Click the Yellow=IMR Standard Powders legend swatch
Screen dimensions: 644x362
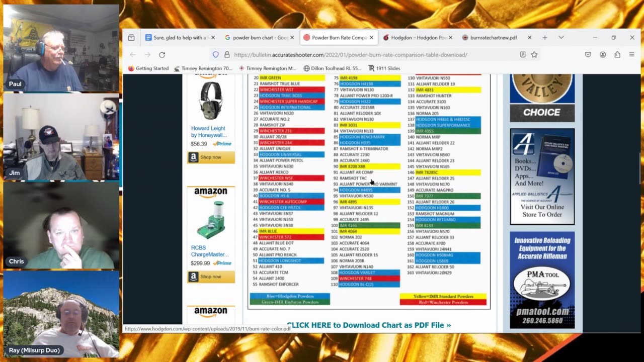click(443, 296)
